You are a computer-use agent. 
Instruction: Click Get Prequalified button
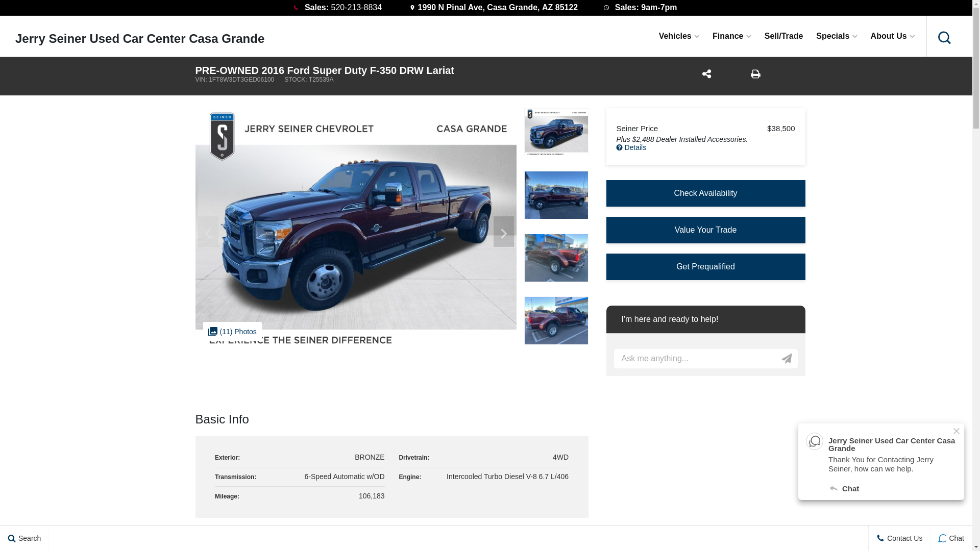(705, 267)
